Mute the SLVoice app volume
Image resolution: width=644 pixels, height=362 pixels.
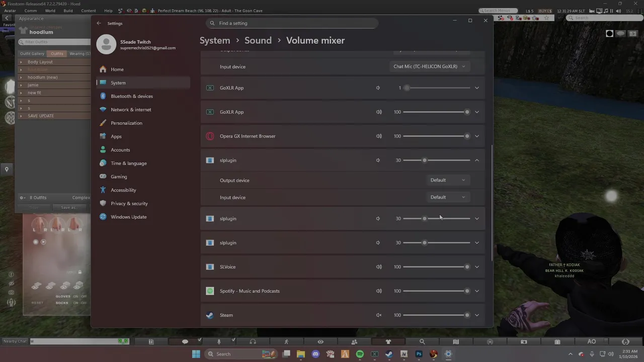click(x=379, y=267)
